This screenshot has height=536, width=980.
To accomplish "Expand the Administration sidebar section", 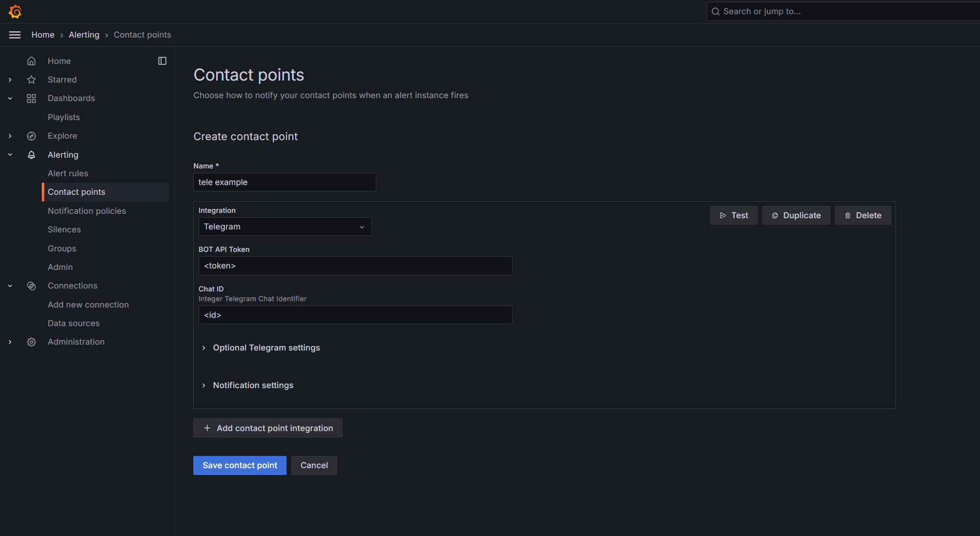I will tap(10, 342).
